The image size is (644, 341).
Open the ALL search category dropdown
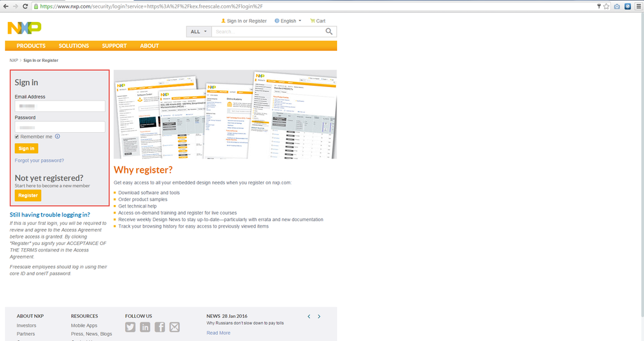(x=199, y=32)
